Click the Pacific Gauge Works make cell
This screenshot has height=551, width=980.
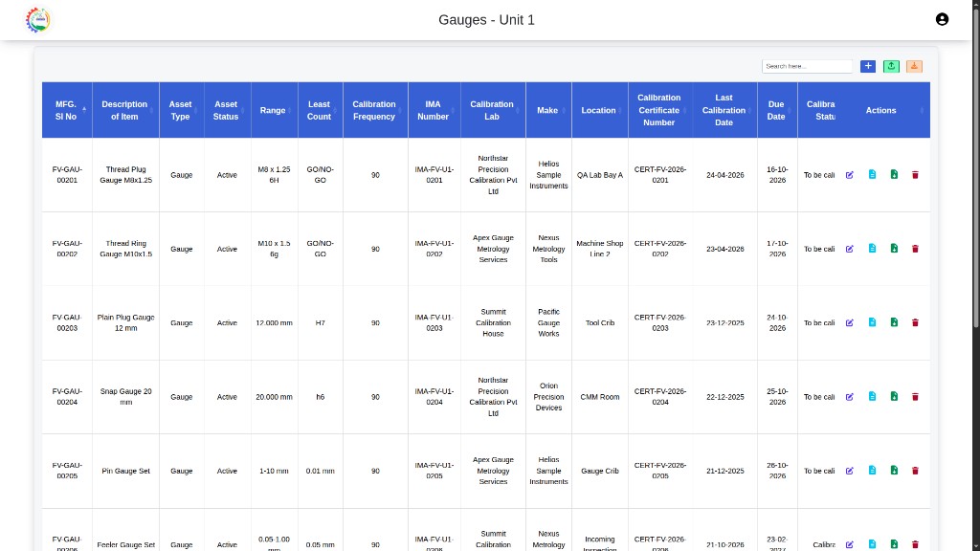point(548,323)
